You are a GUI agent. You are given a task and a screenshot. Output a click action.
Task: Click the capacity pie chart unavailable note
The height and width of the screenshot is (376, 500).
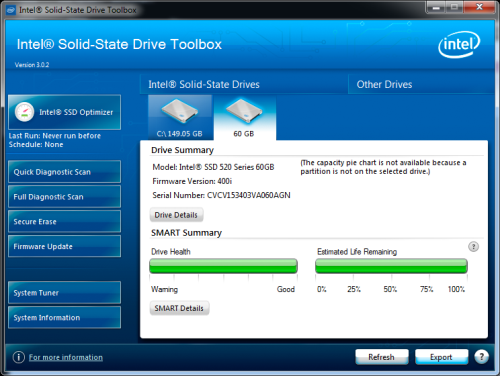point(383,167)
